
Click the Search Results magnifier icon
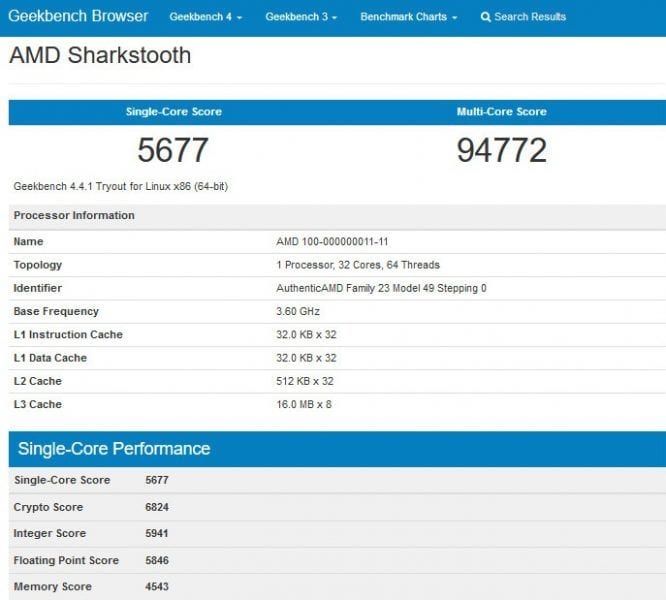click(x=485, y=17)
